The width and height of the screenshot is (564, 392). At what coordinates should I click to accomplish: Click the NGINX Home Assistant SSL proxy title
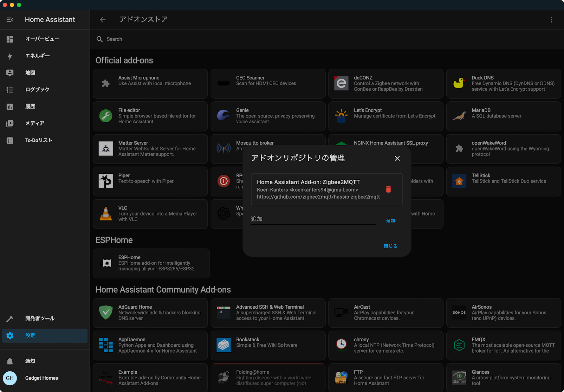pyautogui.click(x=391, y=143)
